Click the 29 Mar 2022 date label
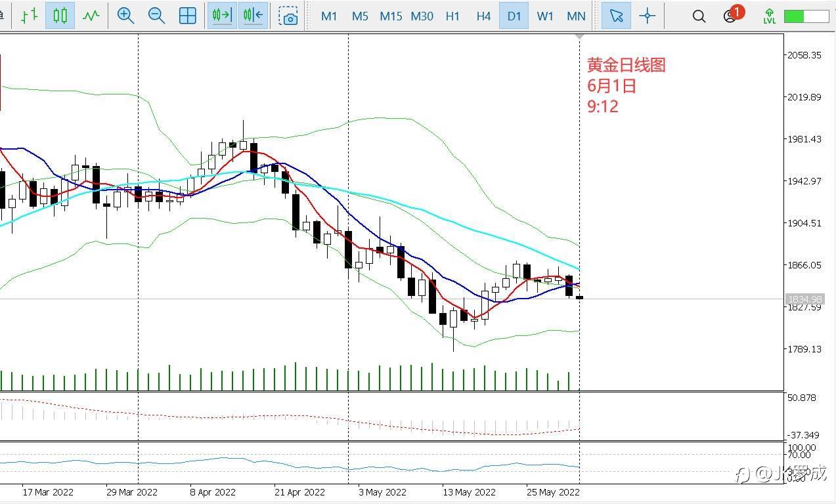This screenshot has width=836, height=504. [x=132, y=492]
